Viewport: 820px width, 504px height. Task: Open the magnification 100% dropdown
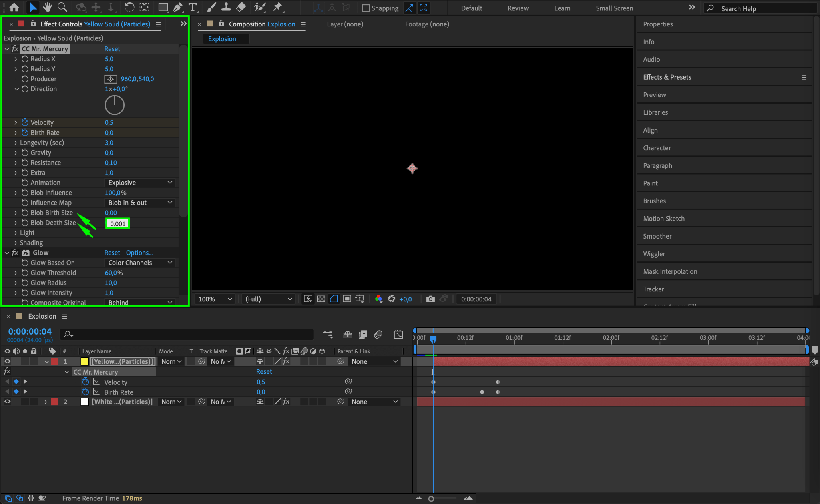[215, 299]
